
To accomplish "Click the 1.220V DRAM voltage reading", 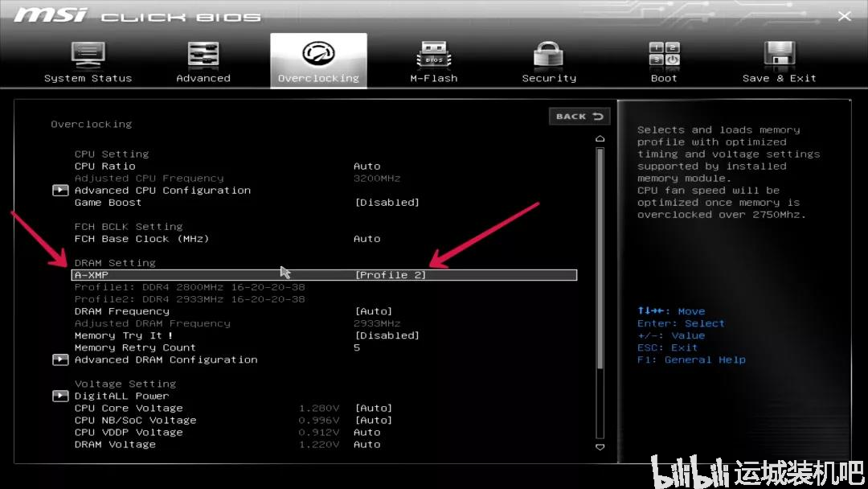I will coord(319,445).
